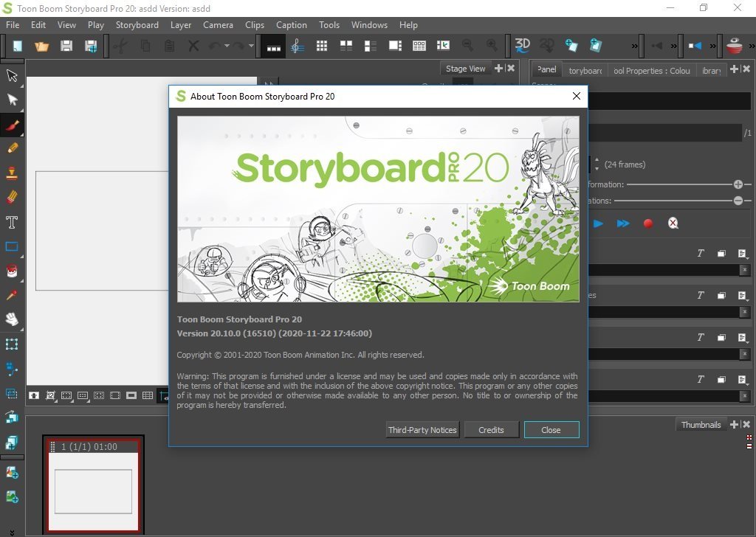
Task: Open the Storyboard menu
Action: (137, 25)
